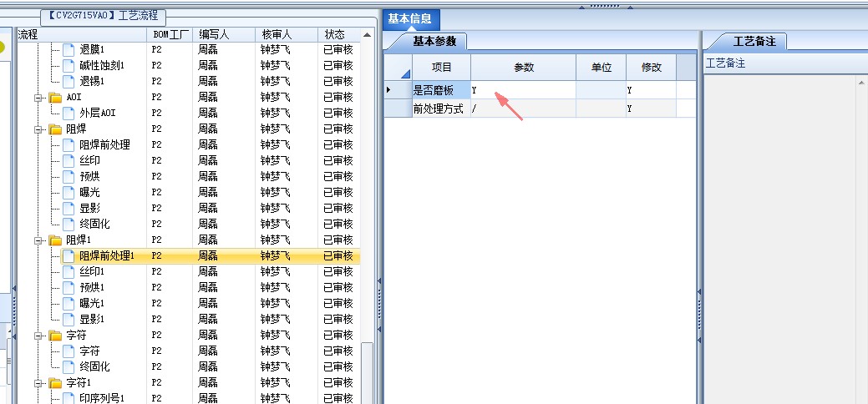Select the 退锡1 process step

pos(91,81)
